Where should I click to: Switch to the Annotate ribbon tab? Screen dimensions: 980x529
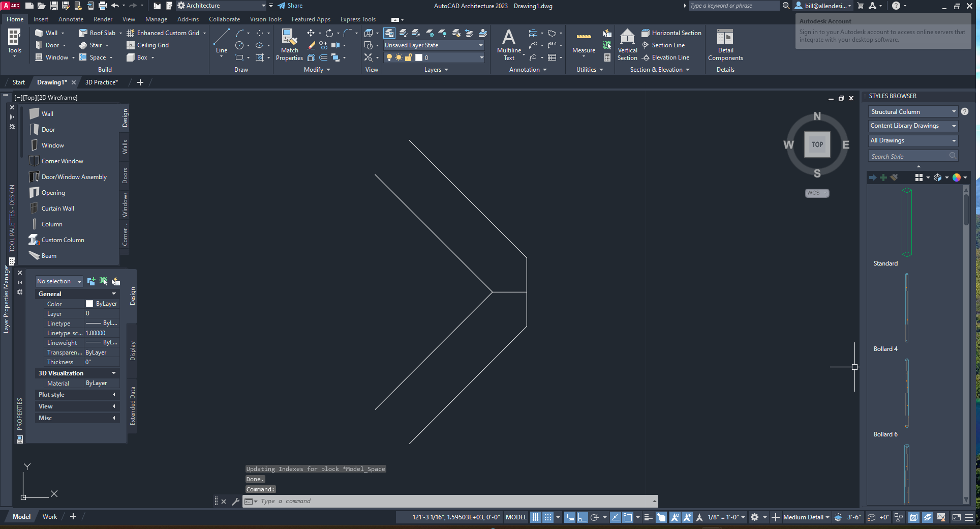(x=71, y=19)
